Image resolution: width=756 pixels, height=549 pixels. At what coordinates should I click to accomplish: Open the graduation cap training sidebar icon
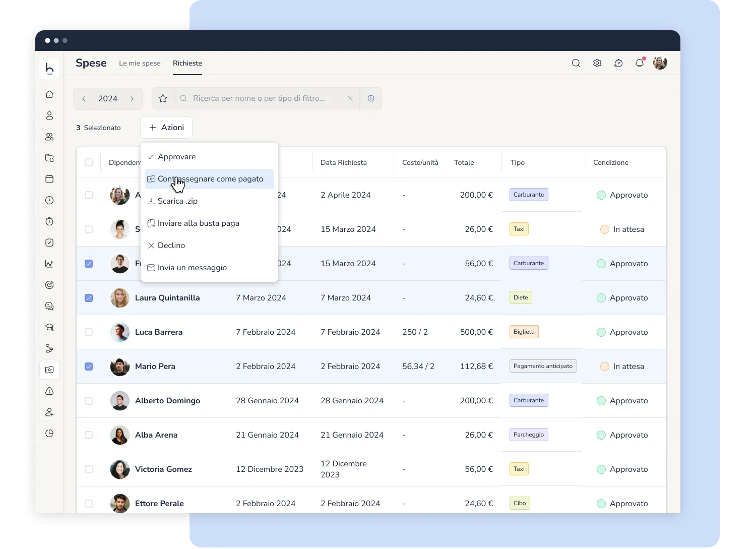49,327
